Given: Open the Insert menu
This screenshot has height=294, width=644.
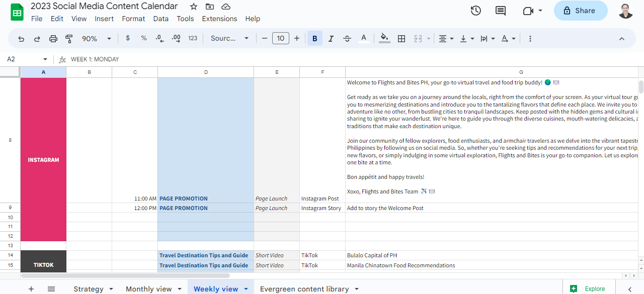Looking at the screenshot, I should pos(104,19).
